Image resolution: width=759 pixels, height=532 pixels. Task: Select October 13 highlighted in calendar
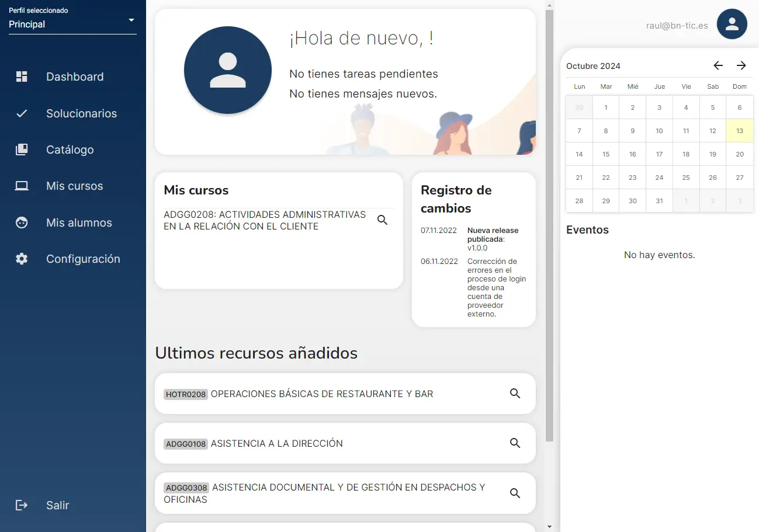(739, 131)
